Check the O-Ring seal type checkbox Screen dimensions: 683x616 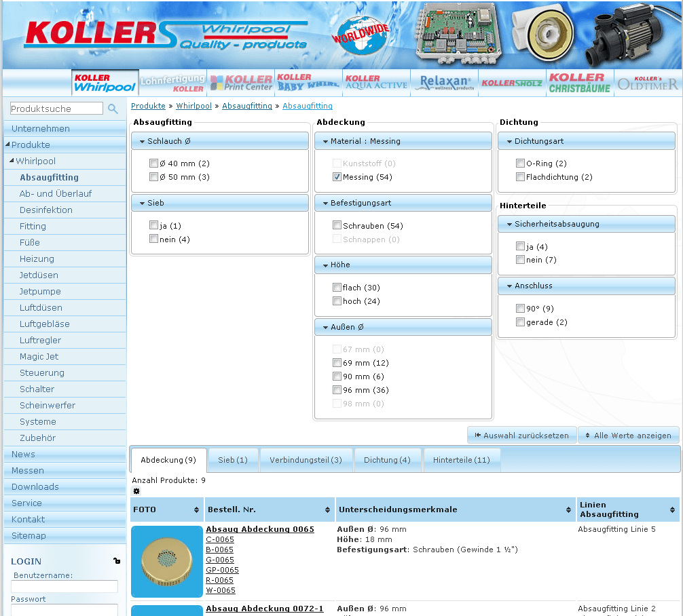pyautogui.click(x=520, y=163)
